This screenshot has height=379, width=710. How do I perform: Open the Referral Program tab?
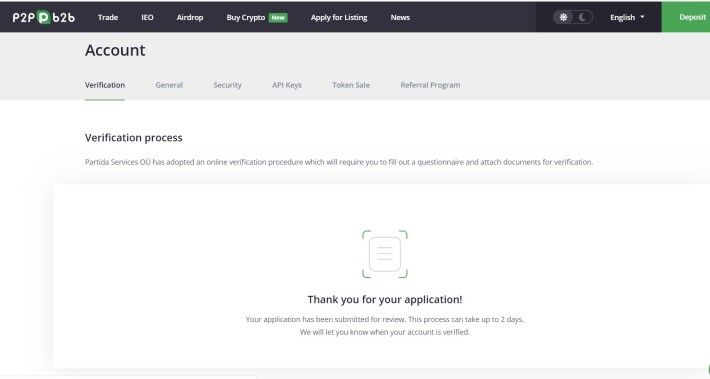click(x=430, y=85)
